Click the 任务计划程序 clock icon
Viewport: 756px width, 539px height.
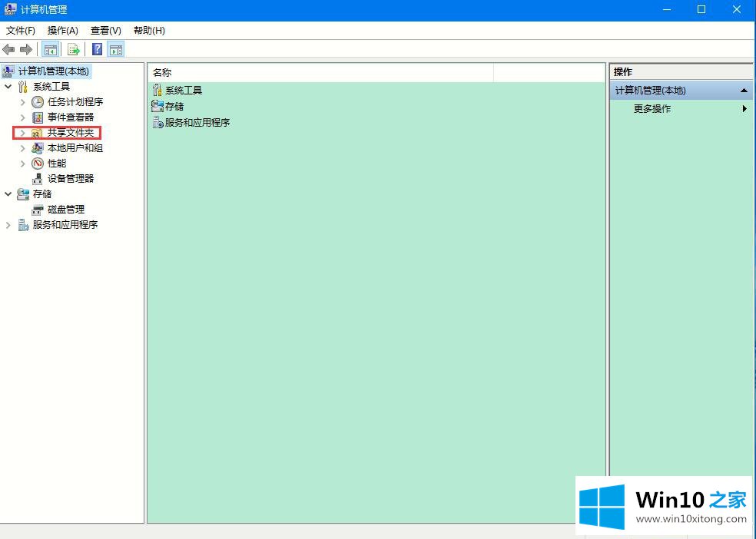point(38,102)
